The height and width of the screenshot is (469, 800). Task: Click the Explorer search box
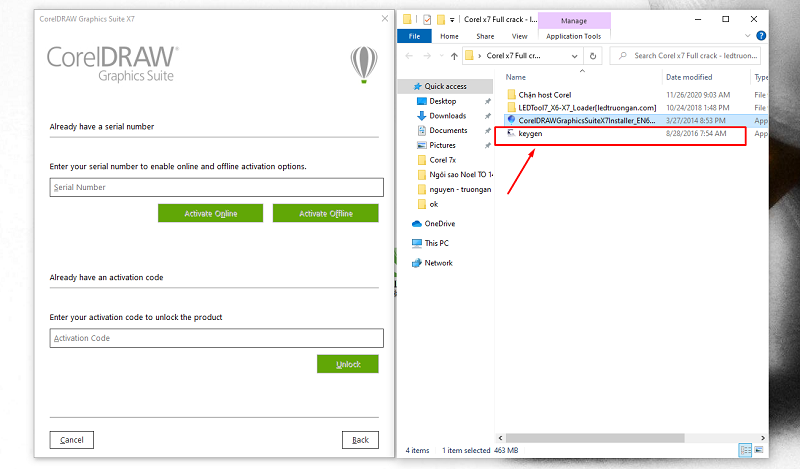click(x=685, y=56)
